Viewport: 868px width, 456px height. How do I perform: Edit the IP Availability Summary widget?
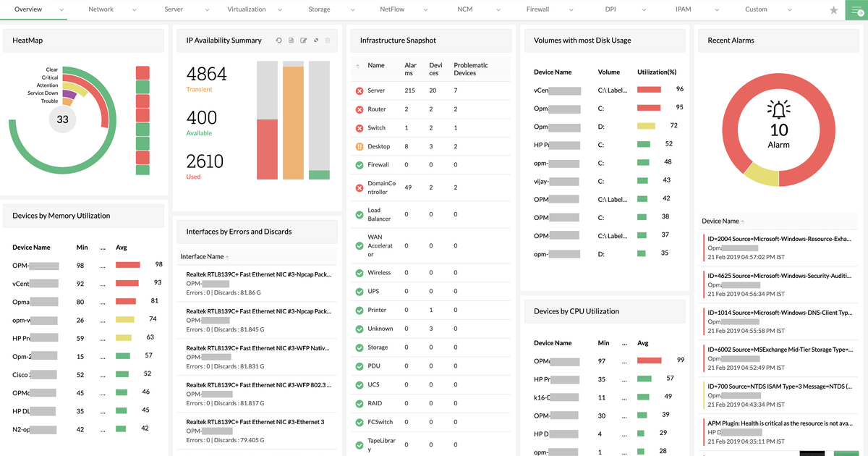pos(304,41)
